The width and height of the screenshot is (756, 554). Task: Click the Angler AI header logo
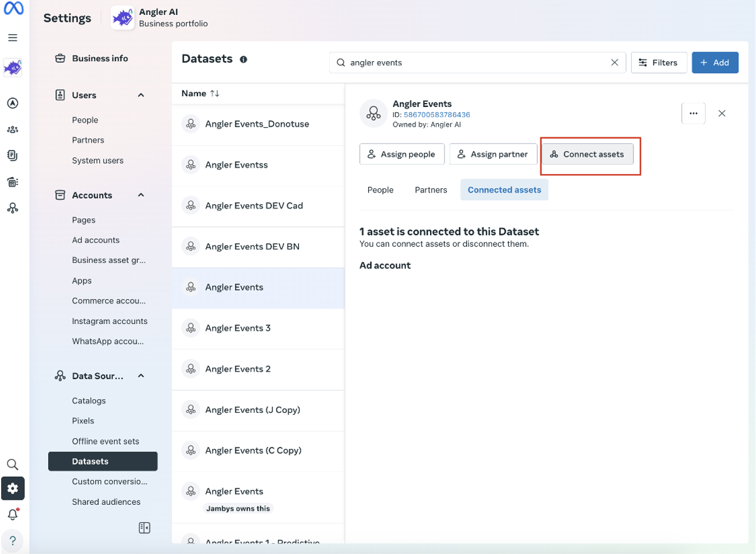[123, 18]
